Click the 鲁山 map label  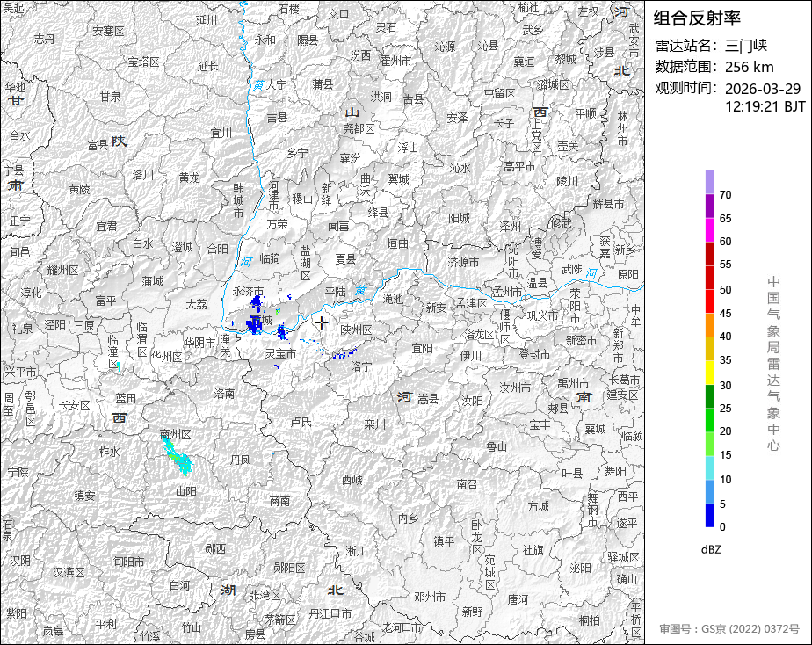pyautogui.click(x=497, y=446)
